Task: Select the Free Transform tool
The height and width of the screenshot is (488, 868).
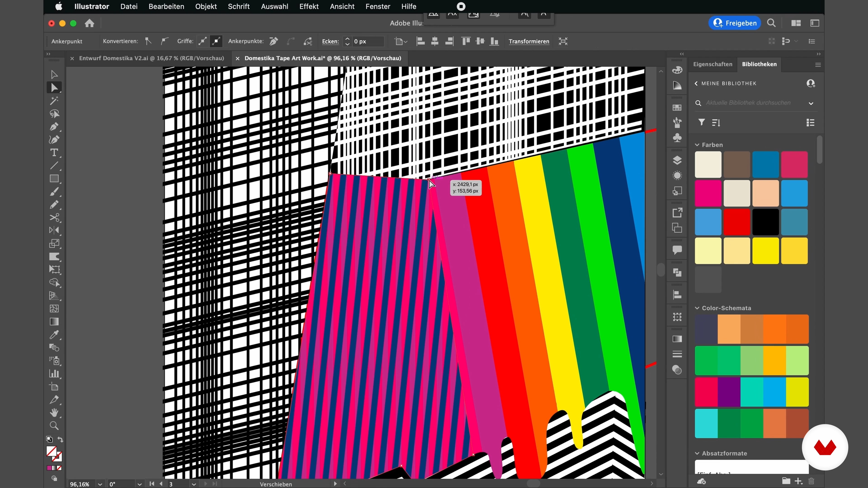Action: [54, 270]
